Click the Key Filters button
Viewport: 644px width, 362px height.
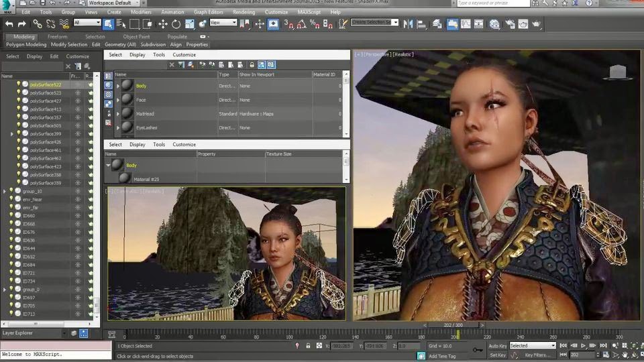coord(539,355)
